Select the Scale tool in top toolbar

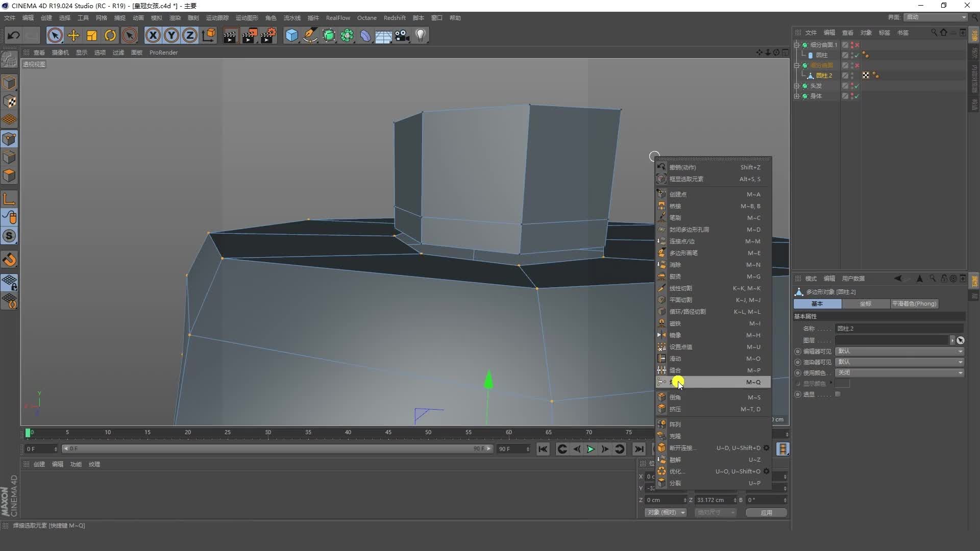[92, 35]
